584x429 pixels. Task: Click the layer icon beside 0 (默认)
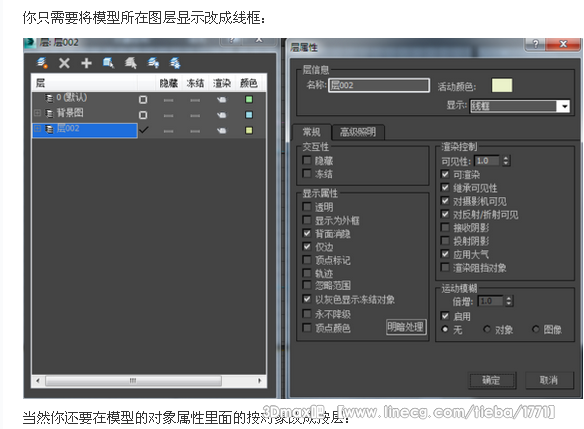tap(49, 98)
